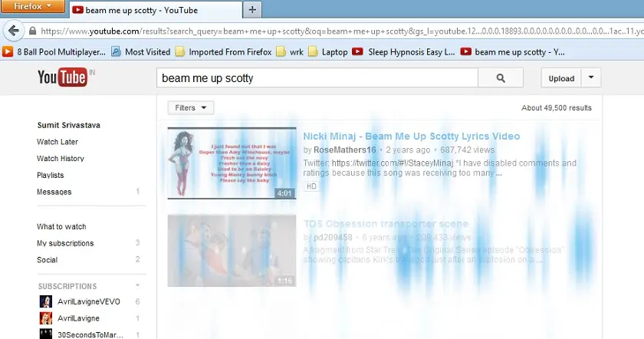Open the Laptop bookmark folder

(328, 52)
